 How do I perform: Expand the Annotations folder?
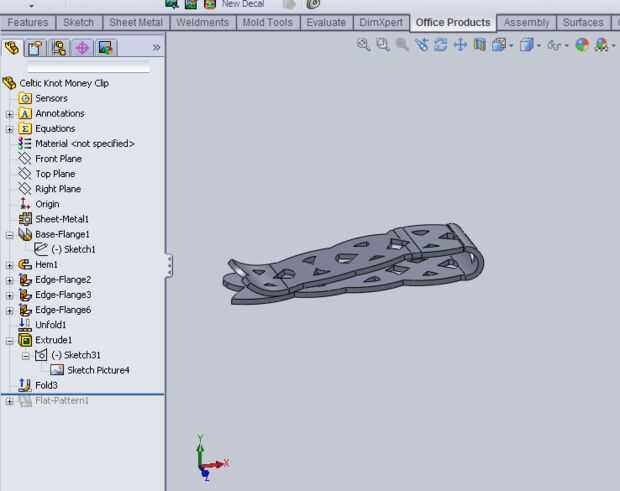10,114
